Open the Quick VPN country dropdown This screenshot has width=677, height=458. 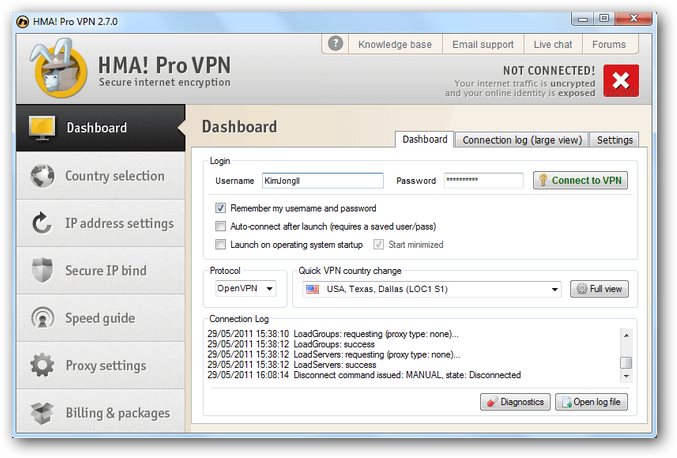point(432,289)
